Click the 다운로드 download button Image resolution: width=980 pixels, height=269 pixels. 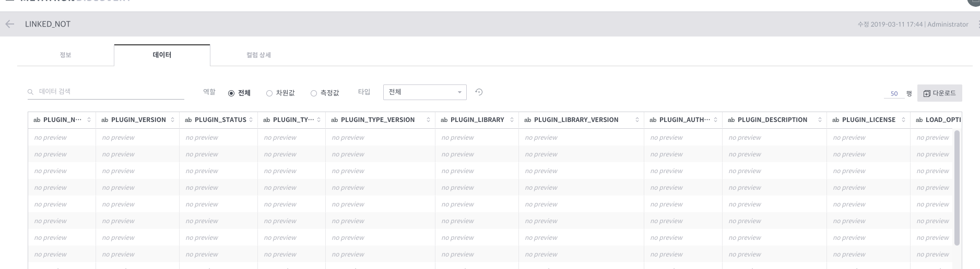click(939, 93)
